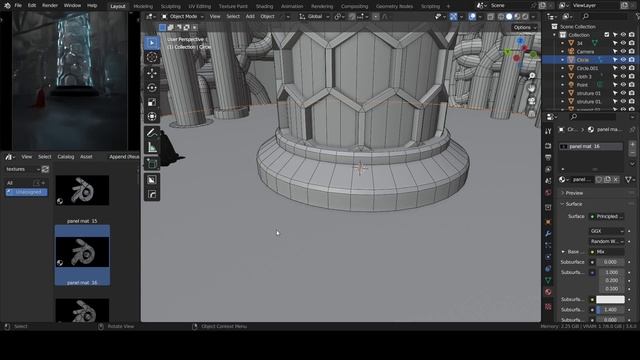
Task: Toggle selectability of Circle object arrow icon
Action: coord(615,60)
